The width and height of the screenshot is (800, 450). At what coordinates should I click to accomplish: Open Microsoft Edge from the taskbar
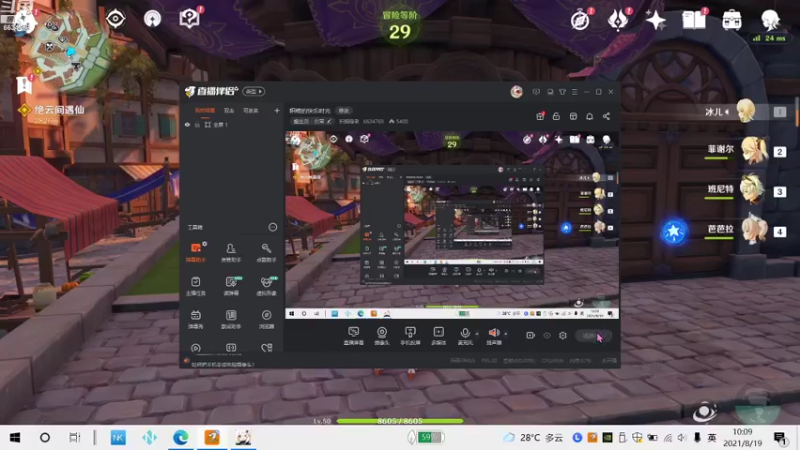[180, 438]
